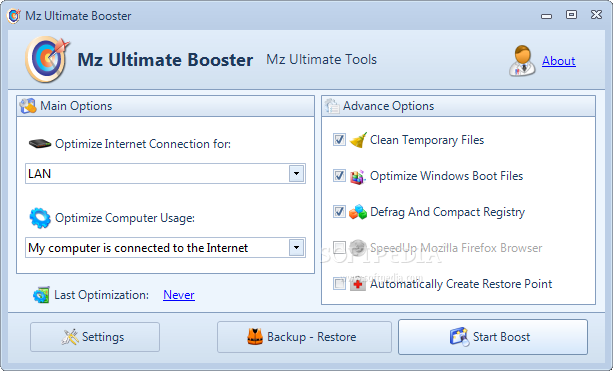Screen dimensions: 613x371
Task: Click the Never last optimization link
Action: point(179,295)
